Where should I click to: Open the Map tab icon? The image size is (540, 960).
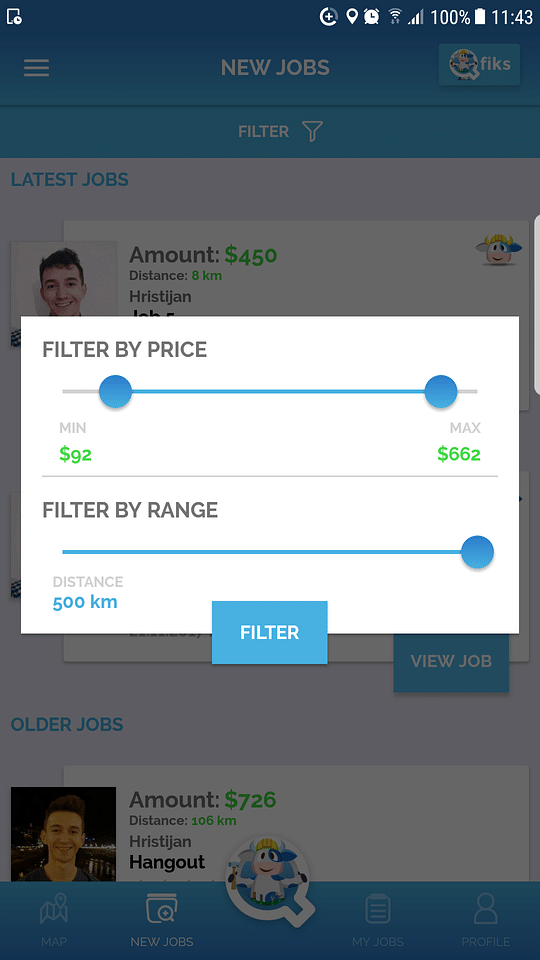54,908
